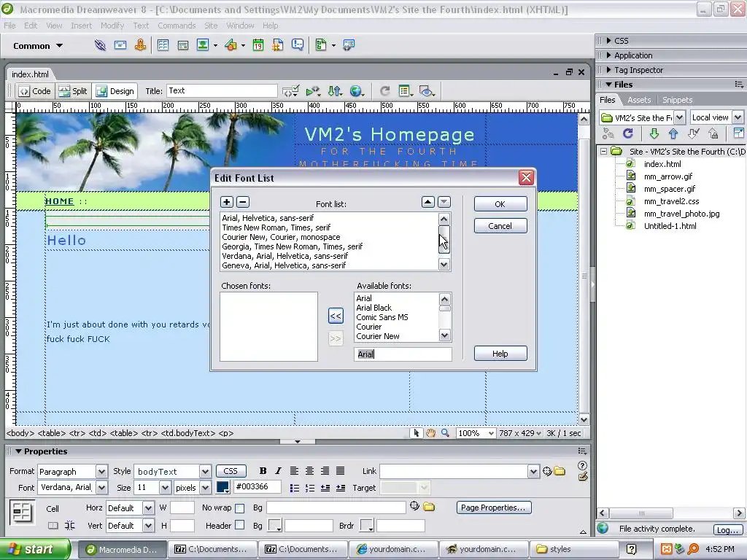Viewport: 747px width, 560px height.
Task: Open the Format Paragraph dropdown
Action: point(101,472)
